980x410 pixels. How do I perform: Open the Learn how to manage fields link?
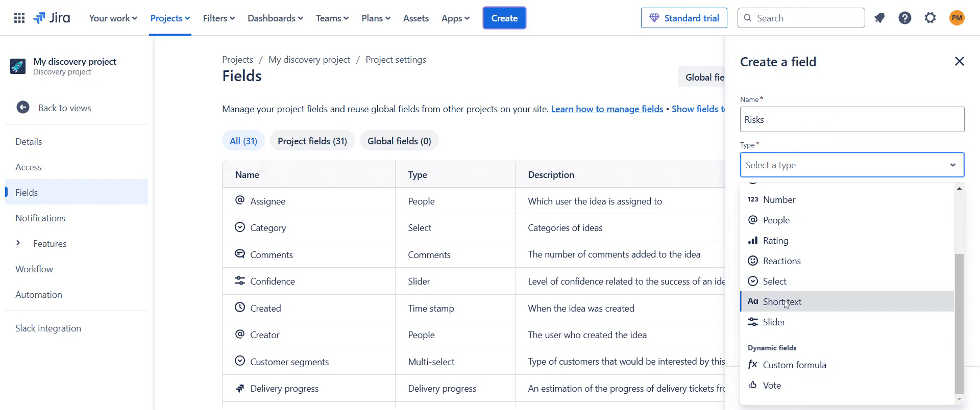pyautogui.click(x=607, y=109)
